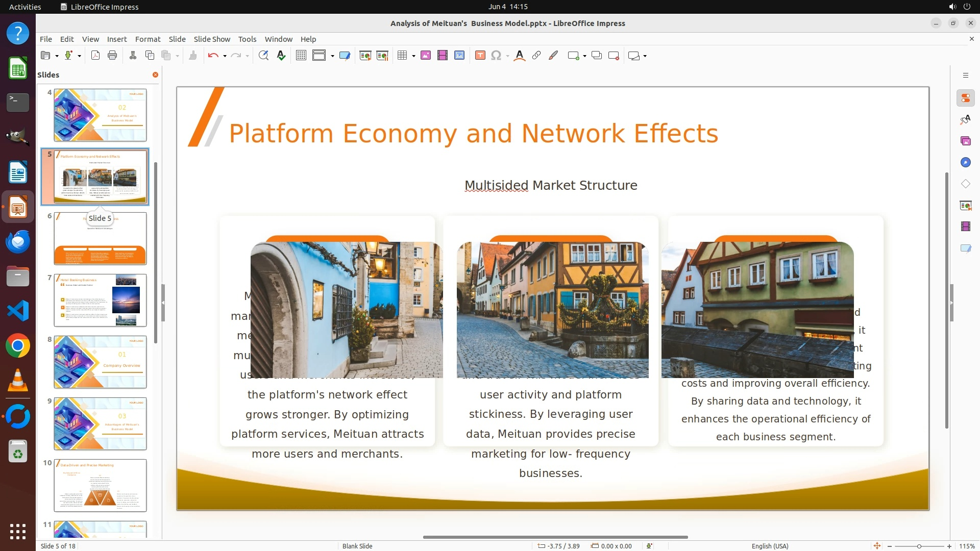Export directly as PDF icon

click(x=95, y=56)
